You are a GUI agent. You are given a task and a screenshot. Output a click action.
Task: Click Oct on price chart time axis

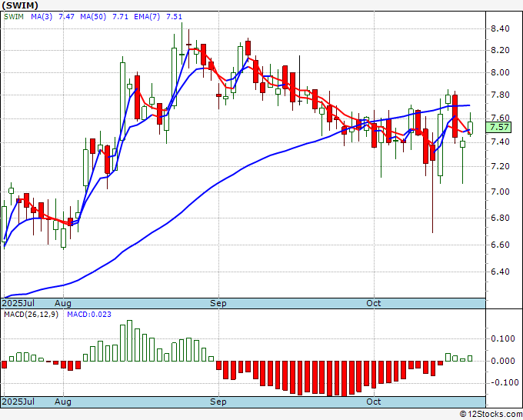(374, 303)
